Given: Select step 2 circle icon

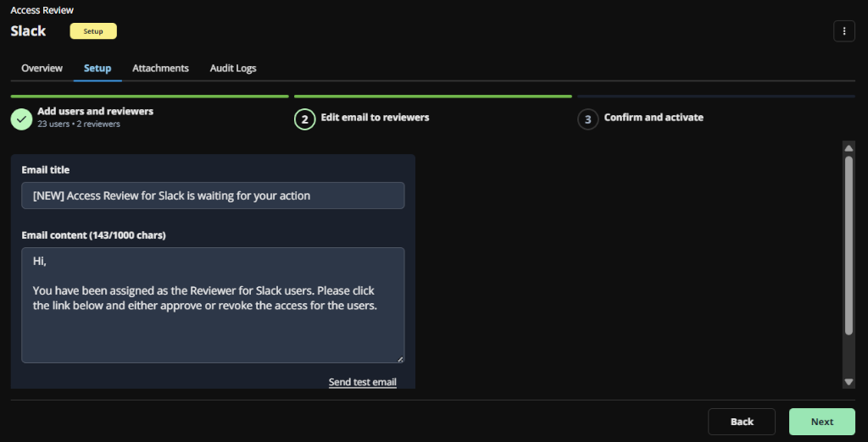Looking at the screenshot, I should (x=304, y=119).
